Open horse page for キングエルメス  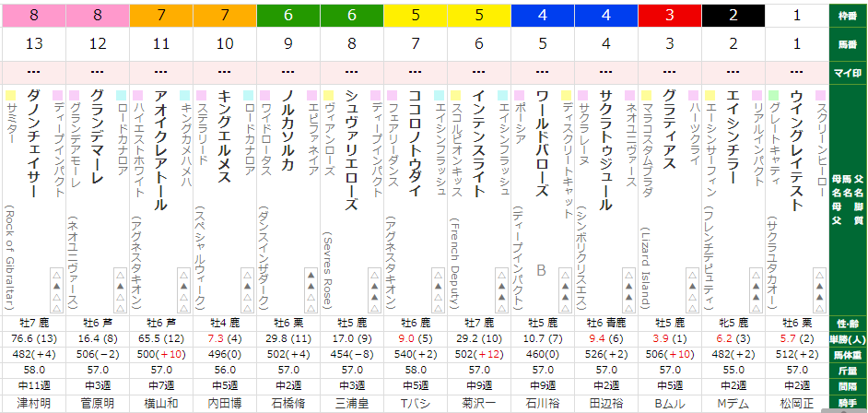(x=224, y=136)
